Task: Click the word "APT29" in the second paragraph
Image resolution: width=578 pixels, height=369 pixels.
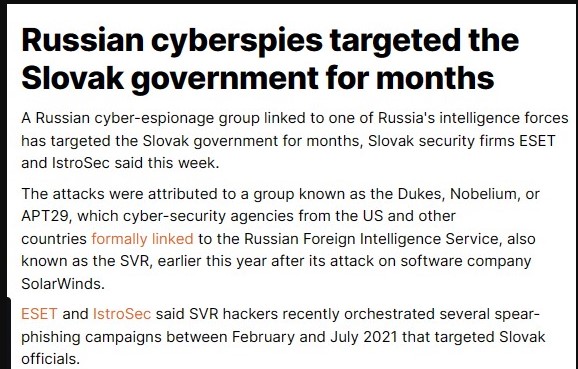Action: click(44, 216)
